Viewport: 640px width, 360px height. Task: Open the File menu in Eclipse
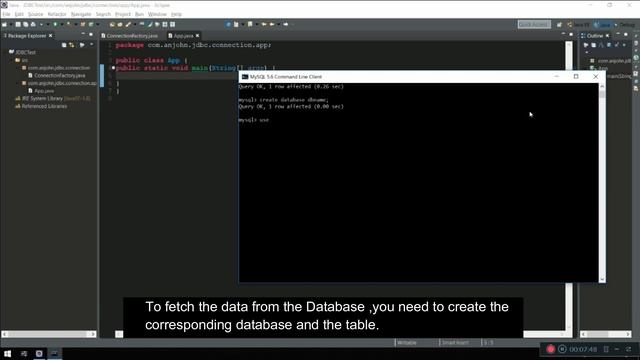pos(6,14)
